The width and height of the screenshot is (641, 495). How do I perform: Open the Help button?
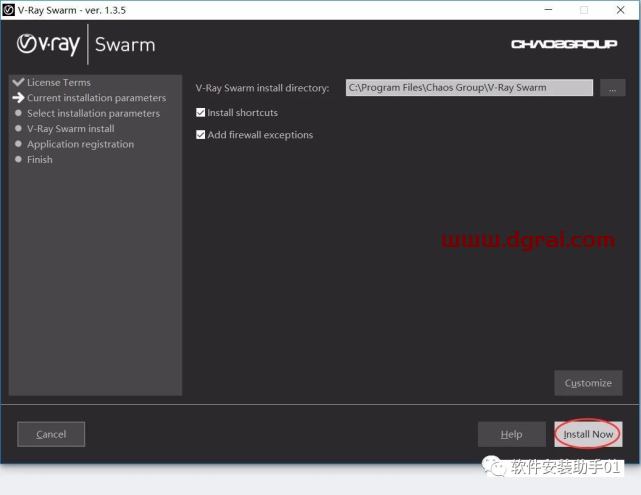point(511,434)
